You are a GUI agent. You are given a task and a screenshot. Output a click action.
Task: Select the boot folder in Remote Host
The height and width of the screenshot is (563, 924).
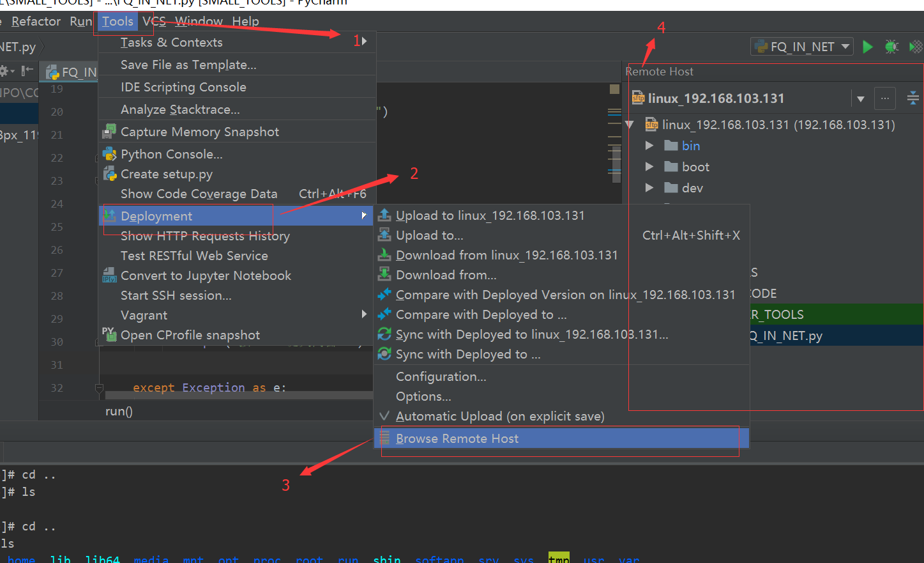(x=695, y=167)
